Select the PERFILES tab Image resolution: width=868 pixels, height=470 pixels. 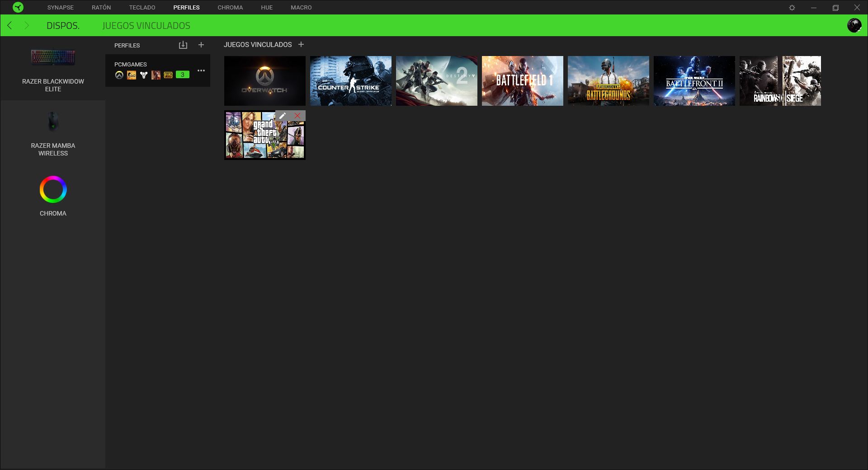tap(186, 8)
